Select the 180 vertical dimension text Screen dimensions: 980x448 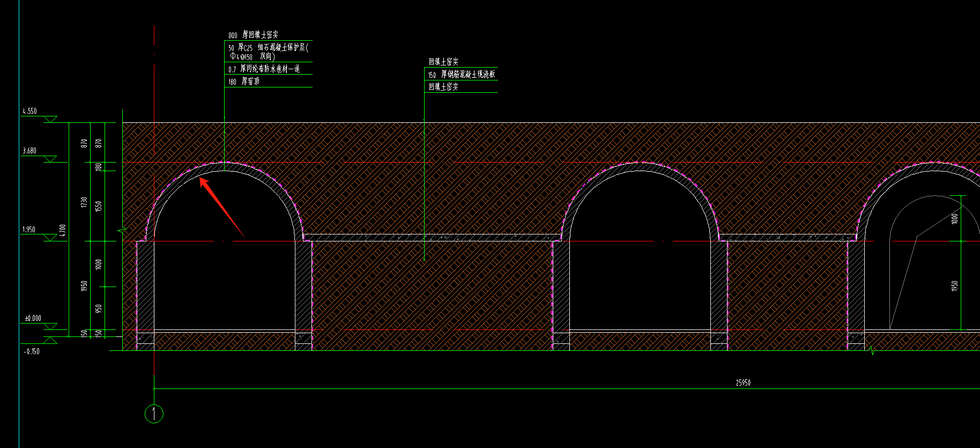[x=98, y=167]
